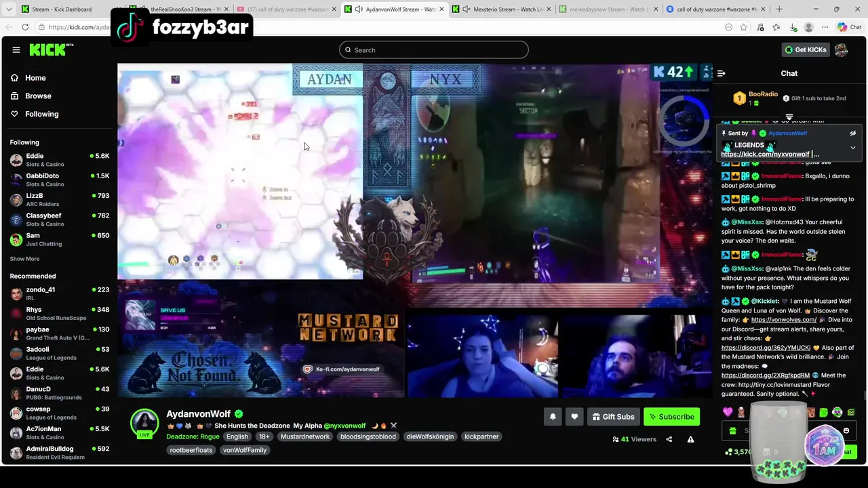Select the vonWolfFamily tag
The image size is (868, 488).
(245, 450)
